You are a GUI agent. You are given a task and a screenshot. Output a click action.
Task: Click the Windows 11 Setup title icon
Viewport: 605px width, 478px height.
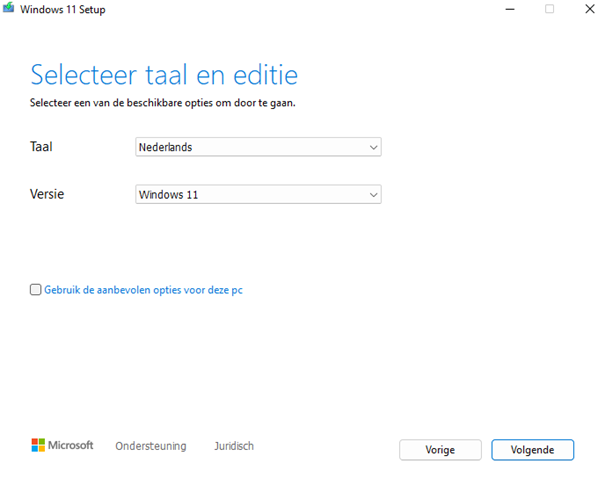[8, 8]
